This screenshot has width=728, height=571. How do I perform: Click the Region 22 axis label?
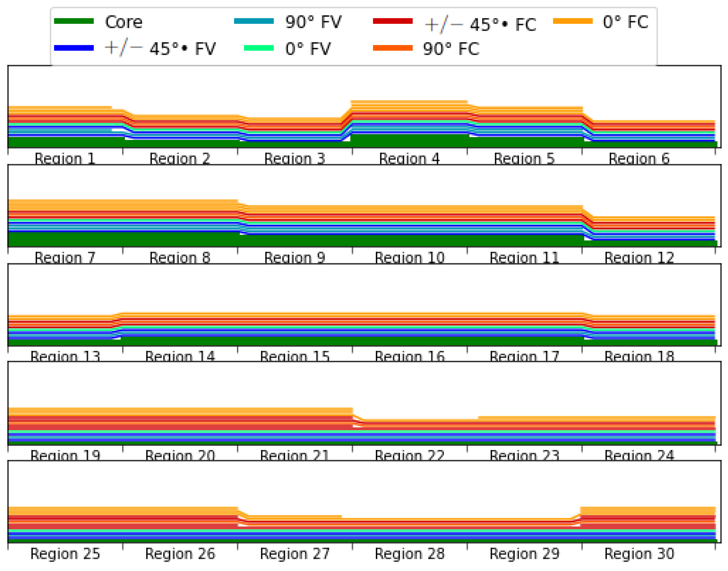(409, 455)
